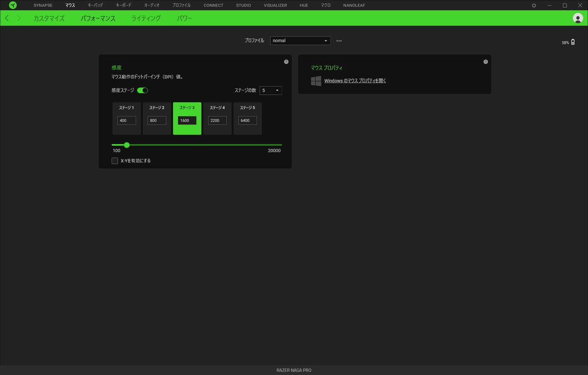Screen dimensions: 588x375
Task: Open the マクロ tab
Action: tap(326, 5)
